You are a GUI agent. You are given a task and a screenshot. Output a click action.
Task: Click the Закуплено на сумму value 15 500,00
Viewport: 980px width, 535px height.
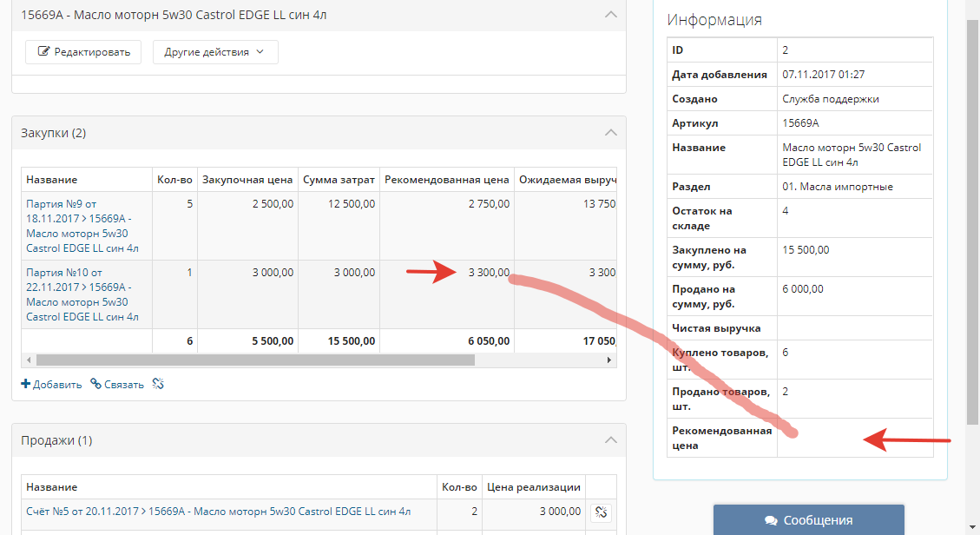pyautogui.click(x=806, y=250)
